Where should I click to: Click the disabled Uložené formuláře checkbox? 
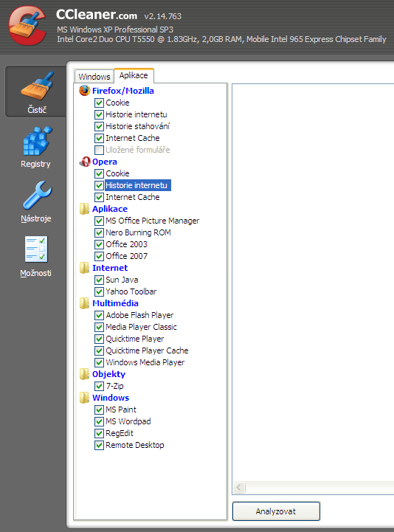(x=99, y=150)
